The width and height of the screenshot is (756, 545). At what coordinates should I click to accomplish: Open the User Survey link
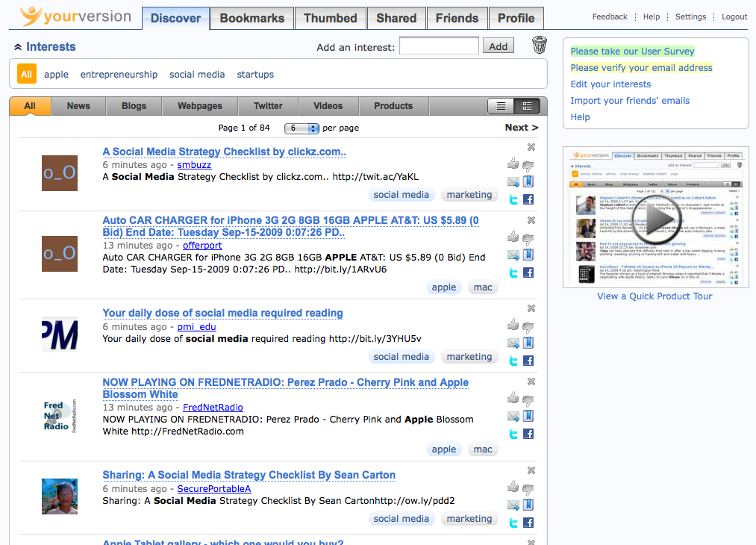(633, 51)
